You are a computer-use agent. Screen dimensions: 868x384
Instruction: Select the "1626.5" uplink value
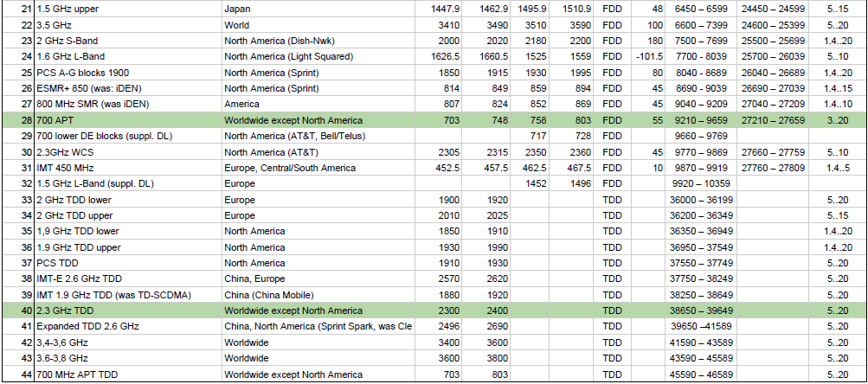[446, 56]
